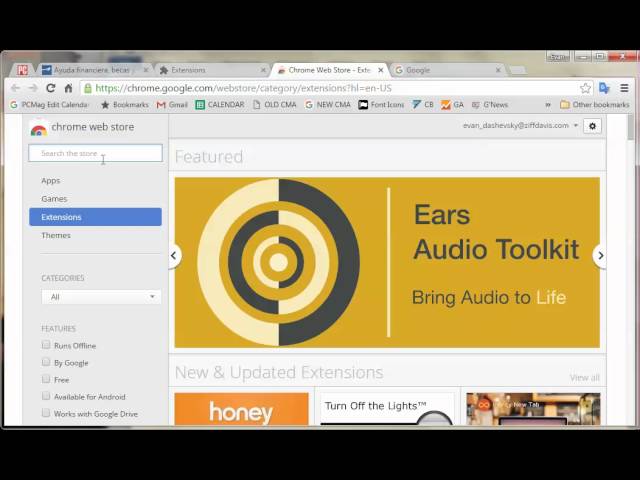Expand the Categories All dropdown
The width and height of the screenshot is (640, 480).
101,297
